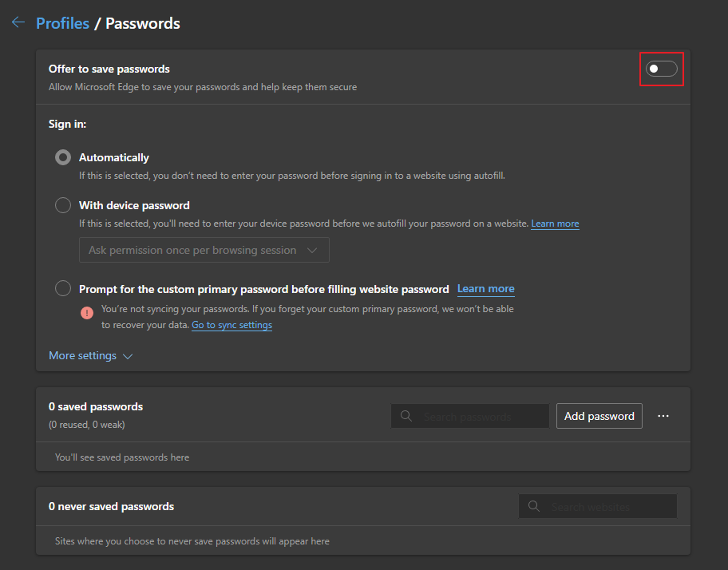The width and height of the screenshot is (728, 570).
Task: Follow the Go to sync settings link
Action: [x=231, y=325]
